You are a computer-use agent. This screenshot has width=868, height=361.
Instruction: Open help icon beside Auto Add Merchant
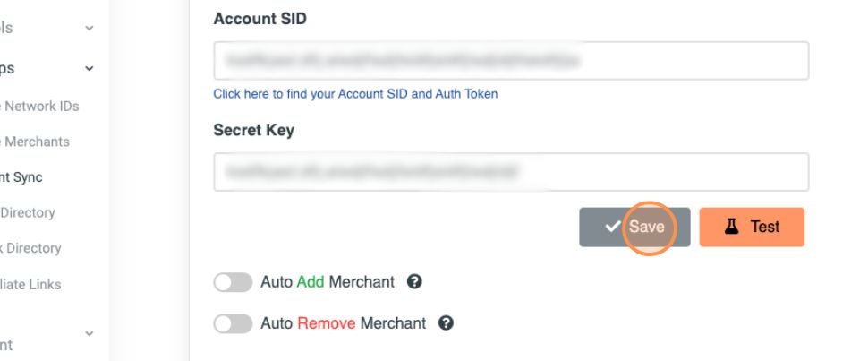pyautogui.click(x=414, y=282)
